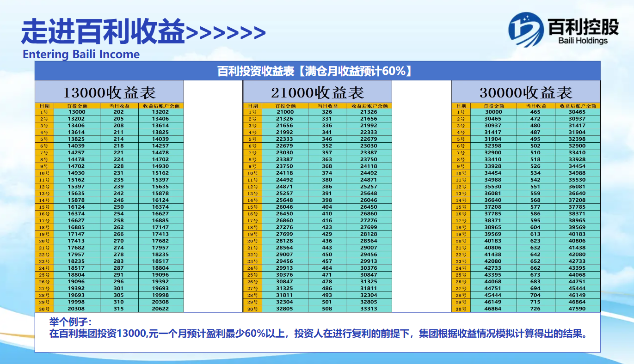Select daily income cell 726
Image resolution: width=634 pixels, height=364 pixels.
[536, 309]
